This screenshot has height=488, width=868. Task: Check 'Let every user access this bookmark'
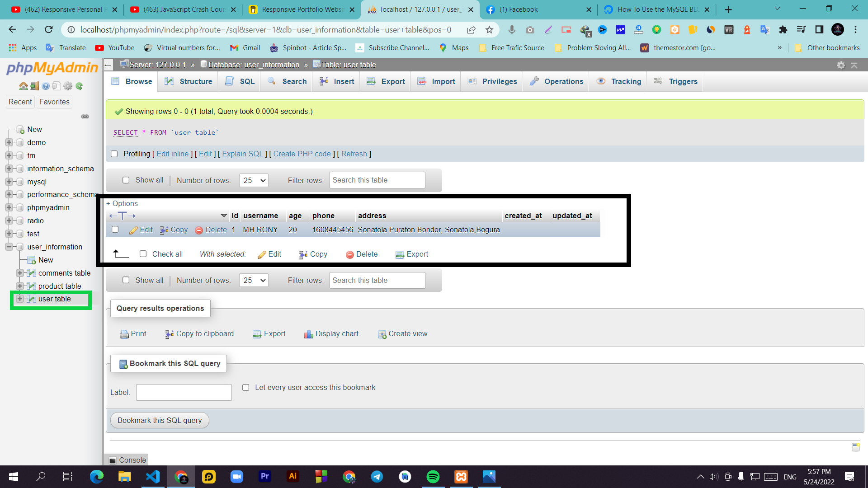click(246, 388)
